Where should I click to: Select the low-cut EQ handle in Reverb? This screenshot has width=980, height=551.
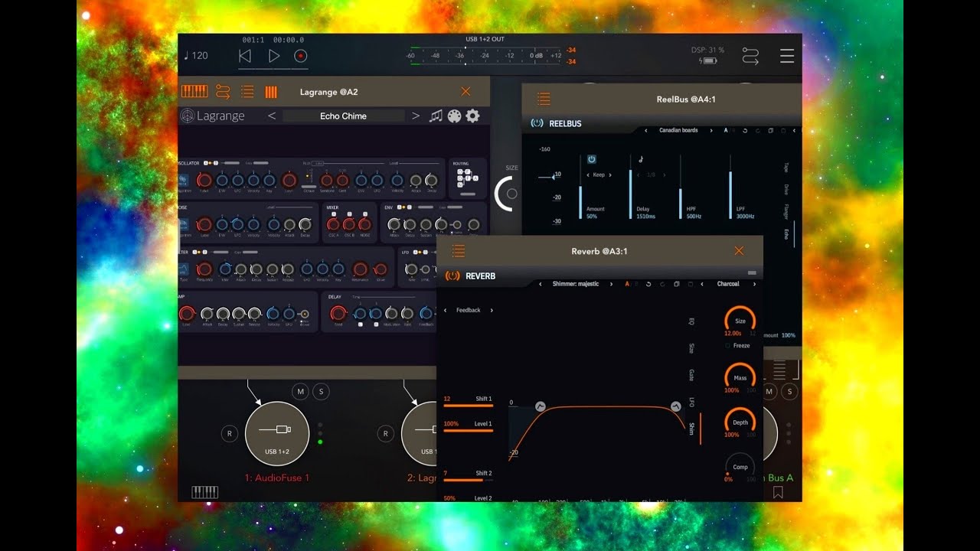click(540, 406)
